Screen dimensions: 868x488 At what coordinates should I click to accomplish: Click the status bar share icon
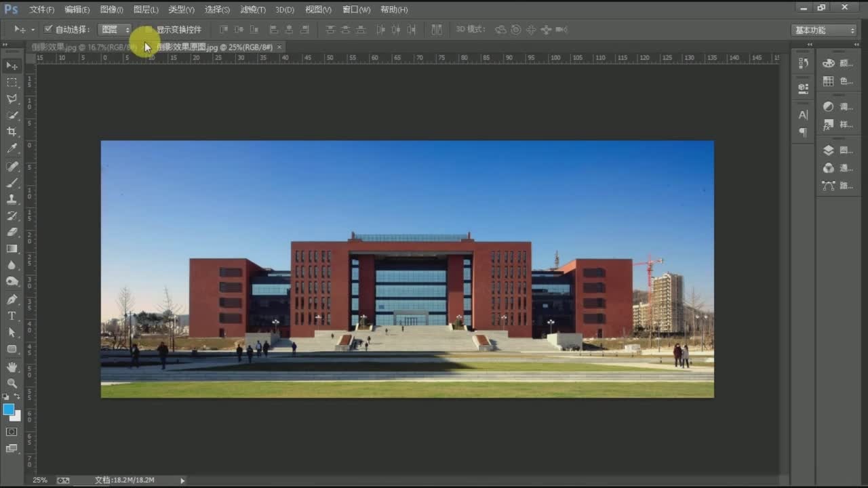[63, 480]
